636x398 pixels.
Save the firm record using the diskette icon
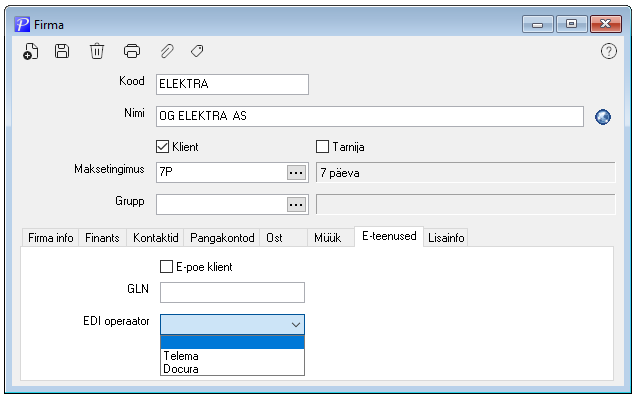(x=62, y=52)
